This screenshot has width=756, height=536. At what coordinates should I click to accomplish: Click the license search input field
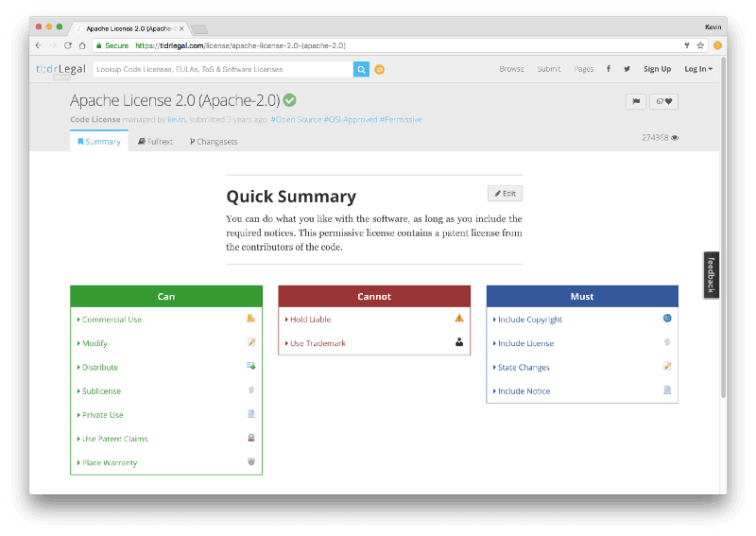coord(222,69)
